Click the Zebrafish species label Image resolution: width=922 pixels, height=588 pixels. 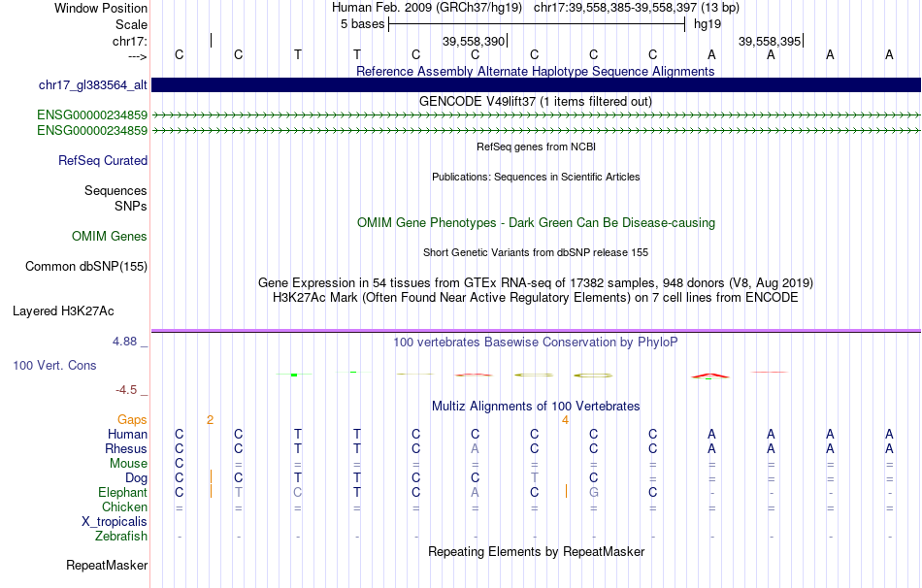click(x=121, y=537)
